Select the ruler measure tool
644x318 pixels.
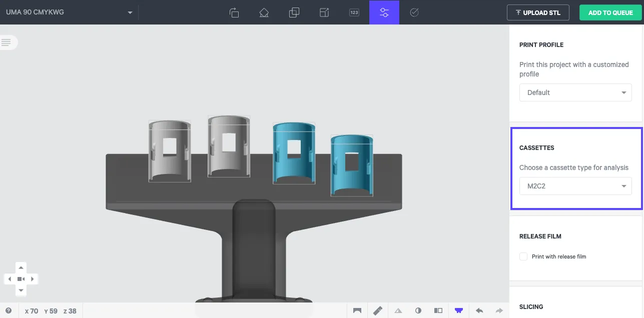(378, 310)
